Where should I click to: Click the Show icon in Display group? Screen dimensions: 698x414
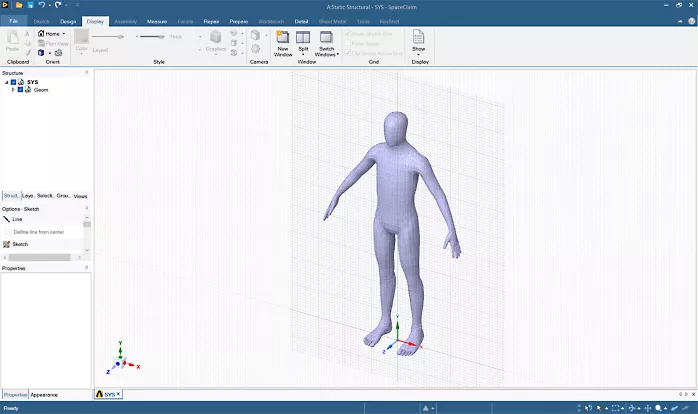coord(419,38)
